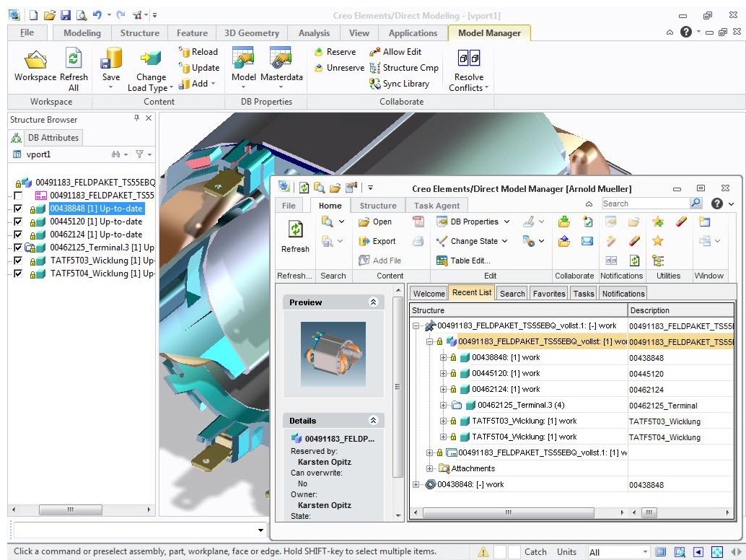Open the Add dropdown in Content group

[x=213, y=84]
